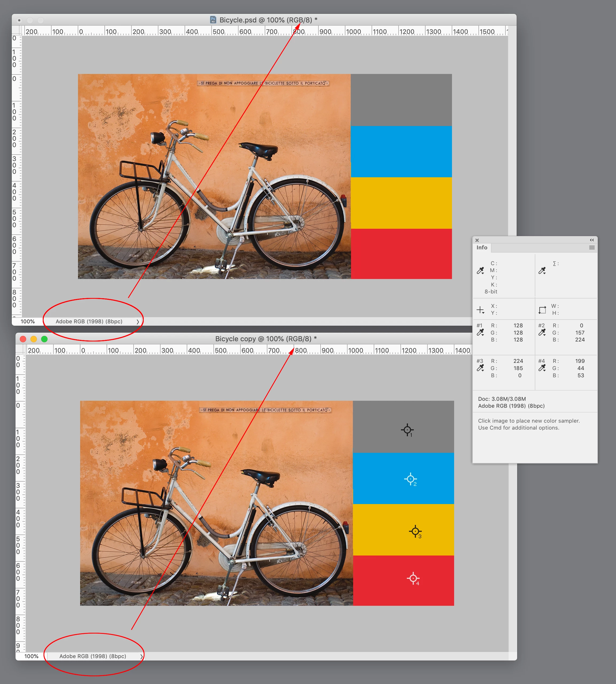The image size is (616, 684).
Task: Collapse the Info panel with double arrows
Action: pos(592,240)
